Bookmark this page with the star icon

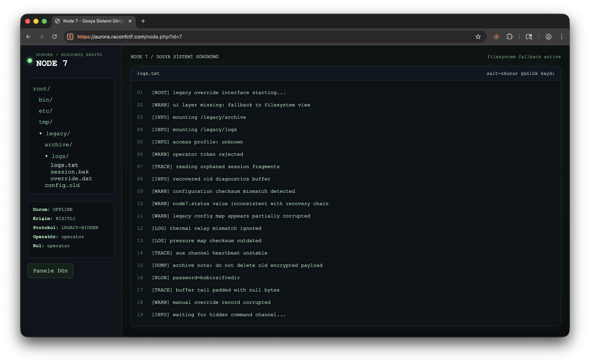click(x=478, y=37)
